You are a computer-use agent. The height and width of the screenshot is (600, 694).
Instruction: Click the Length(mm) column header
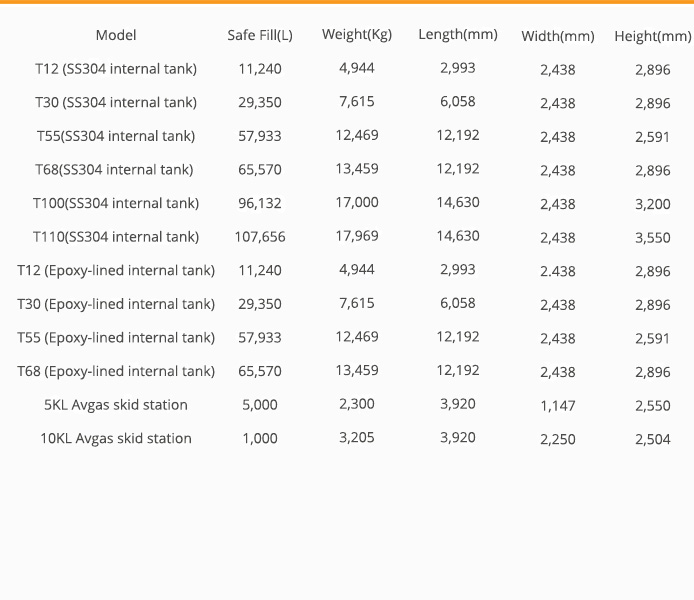pyautogui.click(x=458, y=35)
